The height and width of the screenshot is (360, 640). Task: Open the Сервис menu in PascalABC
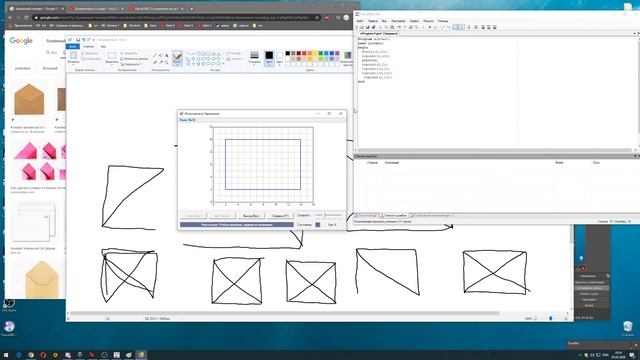(x=414, y=21)
